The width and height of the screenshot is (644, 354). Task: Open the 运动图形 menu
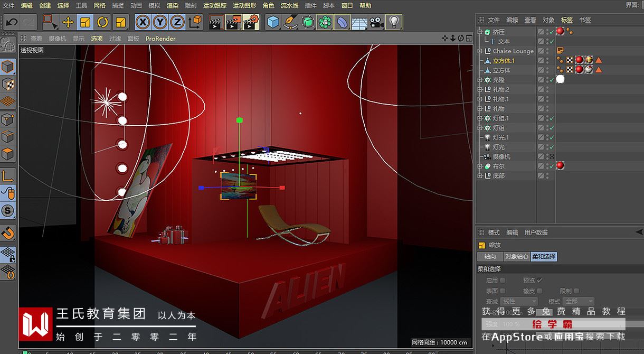(244, 5)
